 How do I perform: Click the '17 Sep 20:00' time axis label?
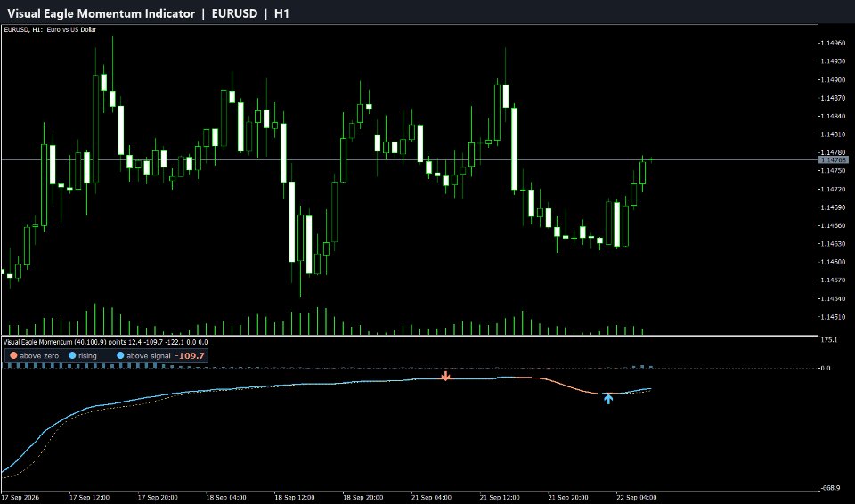pyautogui.click(x=158, y=498)
